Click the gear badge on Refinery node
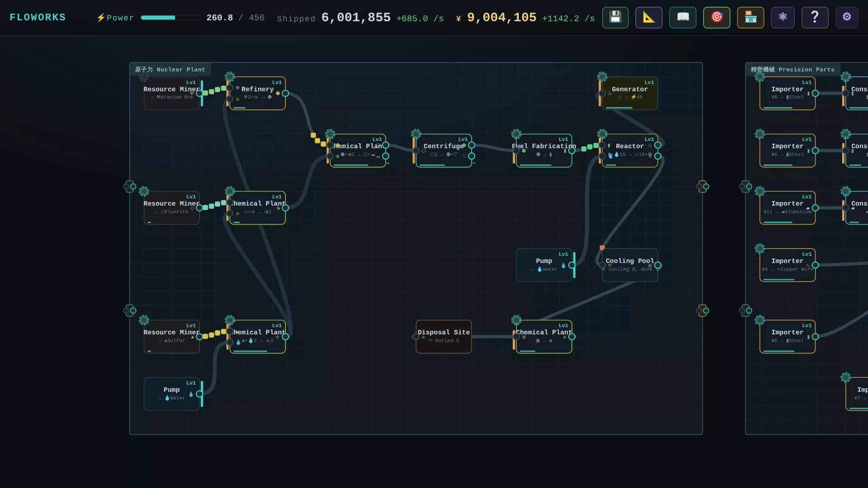The image size is (868, 488). coord(230,76)
